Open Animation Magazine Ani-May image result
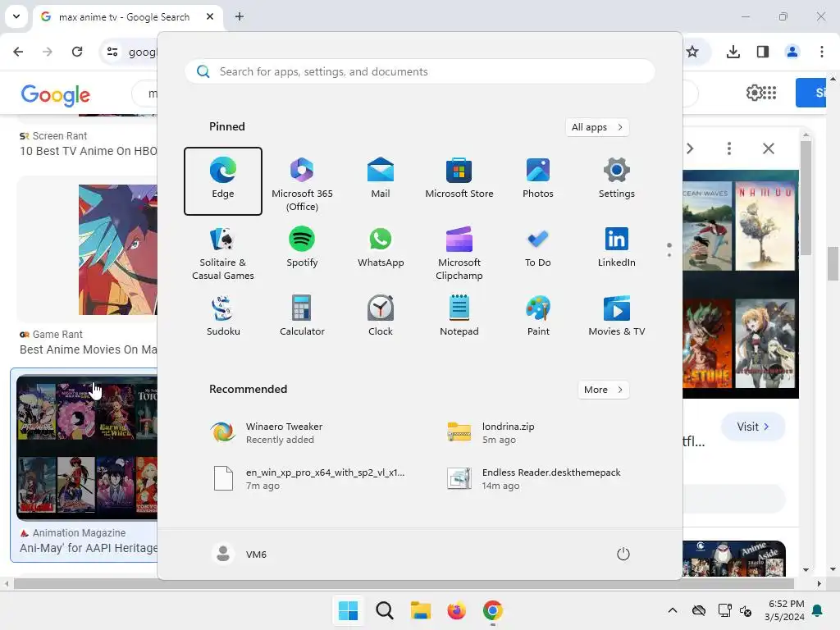This screenshot has height=630, width=840. (x=85, y=465)
